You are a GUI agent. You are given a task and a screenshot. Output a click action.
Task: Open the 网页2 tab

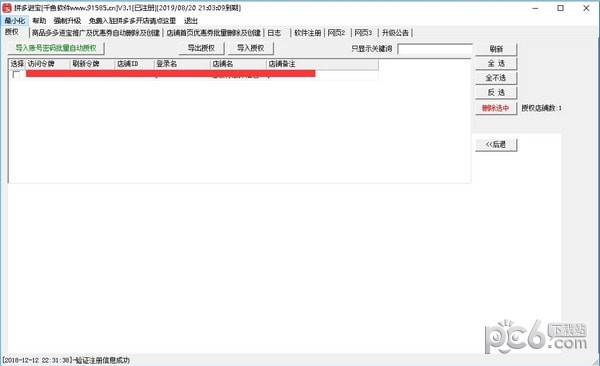pyautogui.click(x=336, y=33)
